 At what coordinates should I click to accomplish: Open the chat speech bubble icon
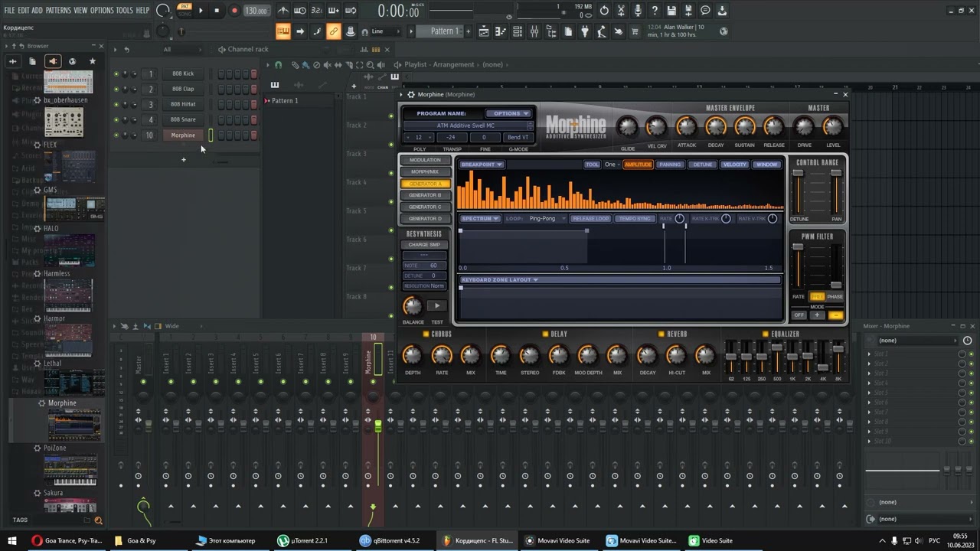(x=705, y=11)
